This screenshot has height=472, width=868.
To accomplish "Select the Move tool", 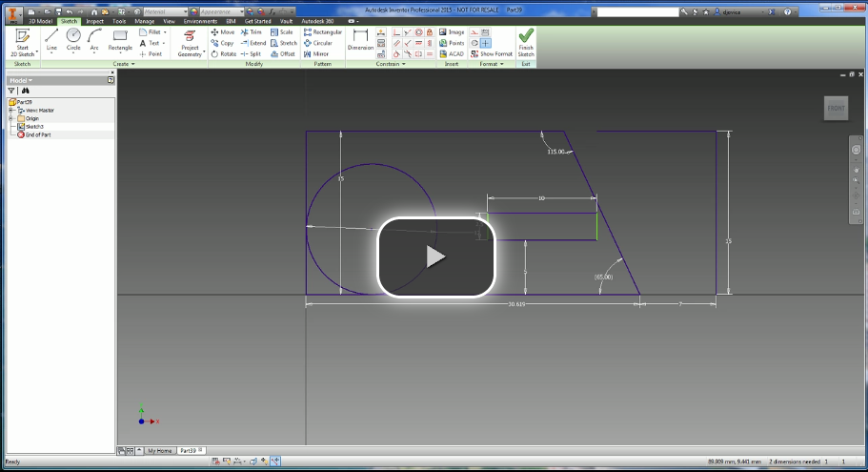I will point(223,32).
